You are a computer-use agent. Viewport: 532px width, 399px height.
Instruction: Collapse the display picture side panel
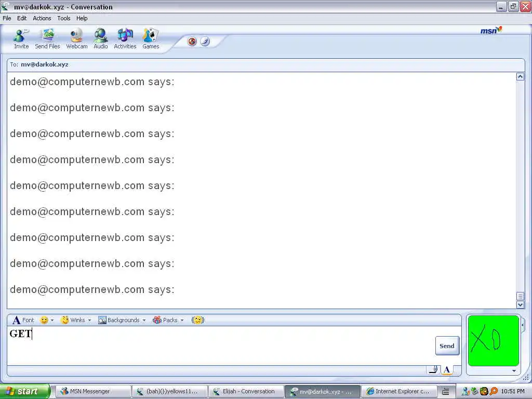point(523,326)
